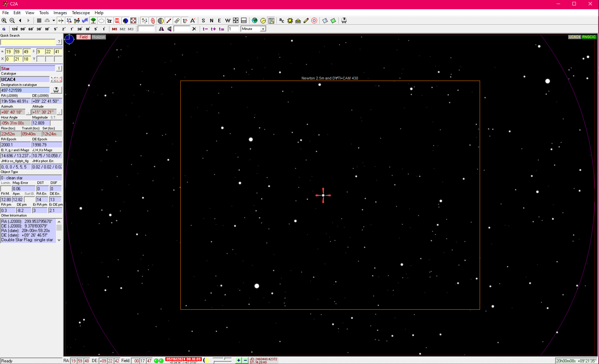Open the Telescope menu
Image resolution: width=599 pixels, height=364 pixels.
pyautogui.click(x=81, y=13)
